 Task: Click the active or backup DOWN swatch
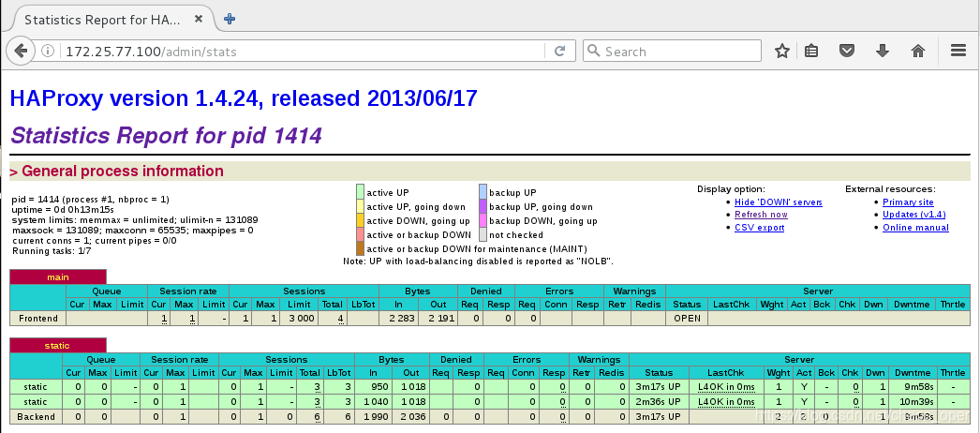coord(360,235)
